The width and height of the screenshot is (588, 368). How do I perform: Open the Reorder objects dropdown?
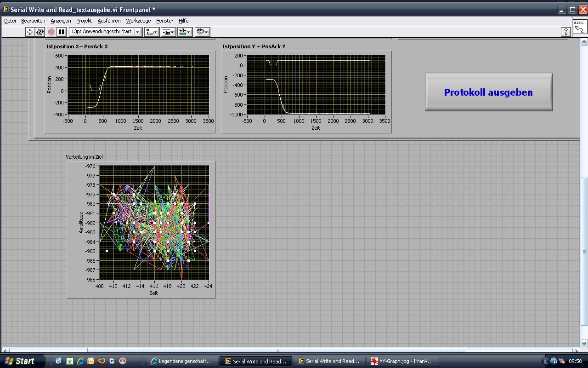coord(202,32)
